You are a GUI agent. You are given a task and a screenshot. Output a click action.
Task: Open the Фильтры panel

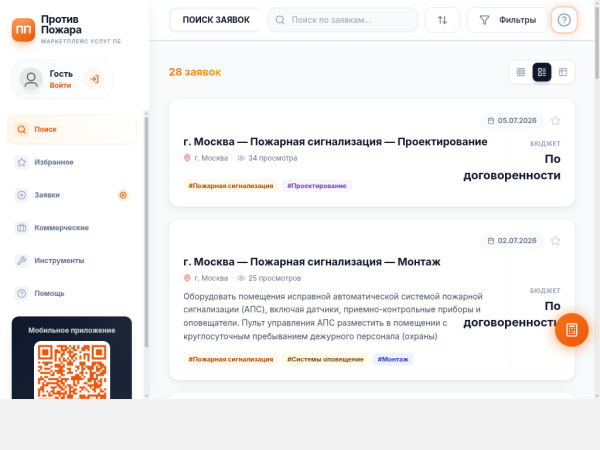pyautogui.click(x=508, y=20)
